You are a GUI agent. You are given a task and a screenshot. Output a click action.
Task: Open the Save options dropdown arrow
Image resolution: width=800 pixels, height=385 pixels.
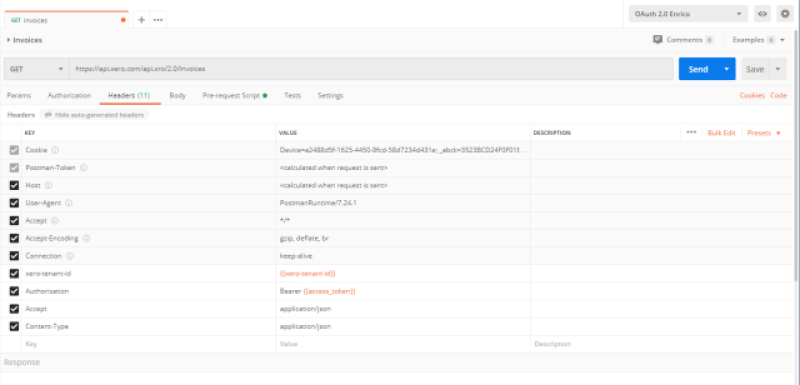pos(778,69)
